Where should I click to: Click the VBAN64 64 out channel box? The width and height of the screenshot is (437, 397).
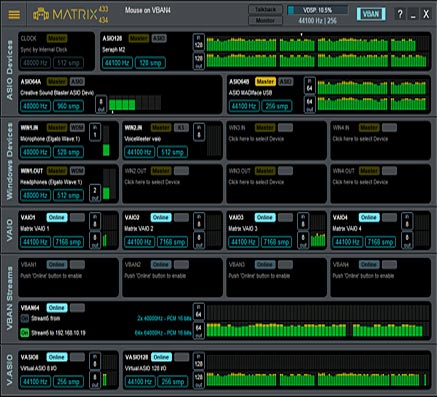pyautogui.click(x=199, y=330)
